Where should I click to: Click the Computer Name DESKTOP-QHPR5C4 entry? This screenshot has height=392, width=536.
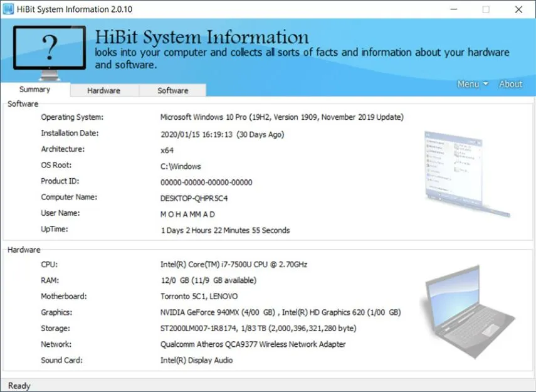click(x=192, y=197)
